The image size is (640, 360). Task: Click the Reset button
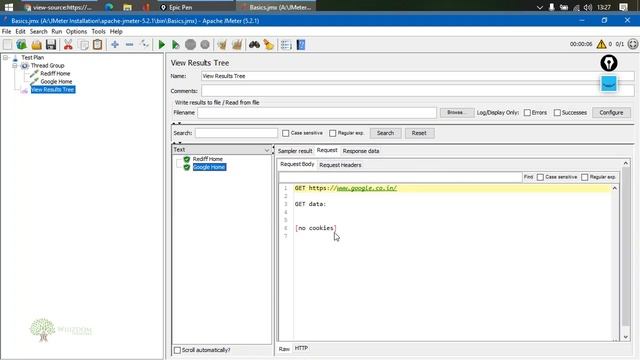coord(419,133)
